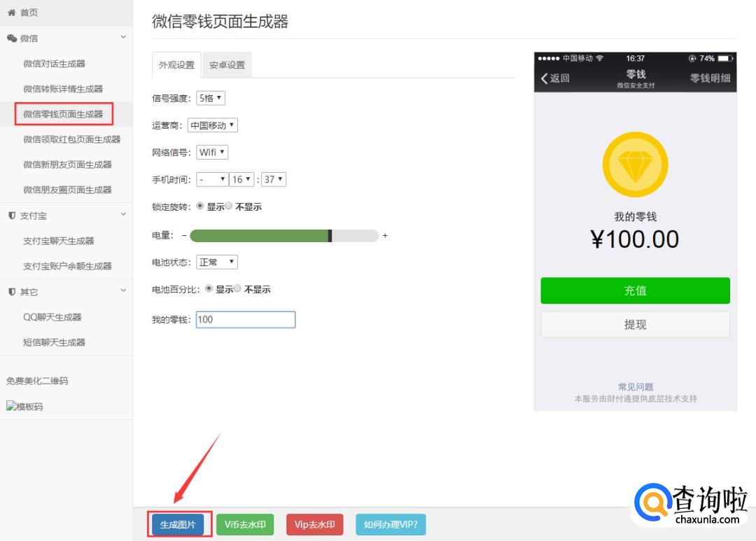Image resolution: width=756 pixels, height=541 pixels.
Task: Click 我的零钱 label under the coin
Action: [635, 216]
